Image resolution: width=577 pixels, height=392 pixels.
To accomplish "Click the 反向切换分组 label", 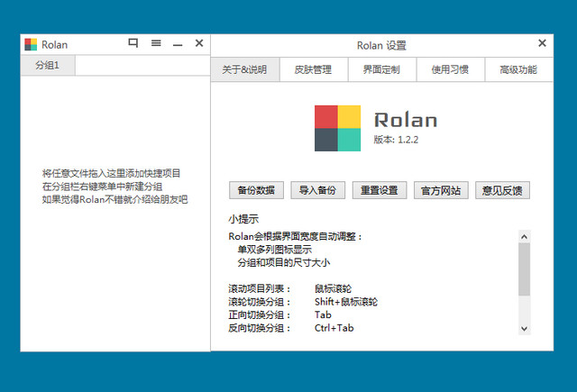I will click(x=260, y=328).
